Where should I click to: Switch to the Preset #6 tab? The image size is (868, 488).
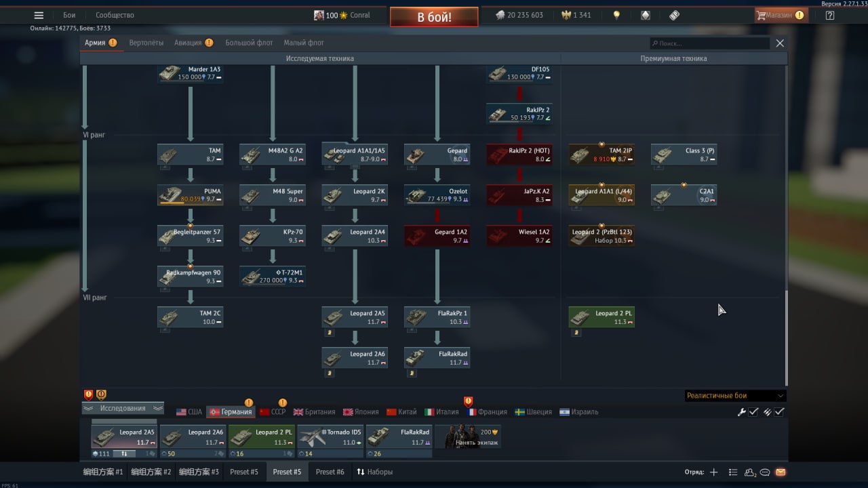[330, 472]
